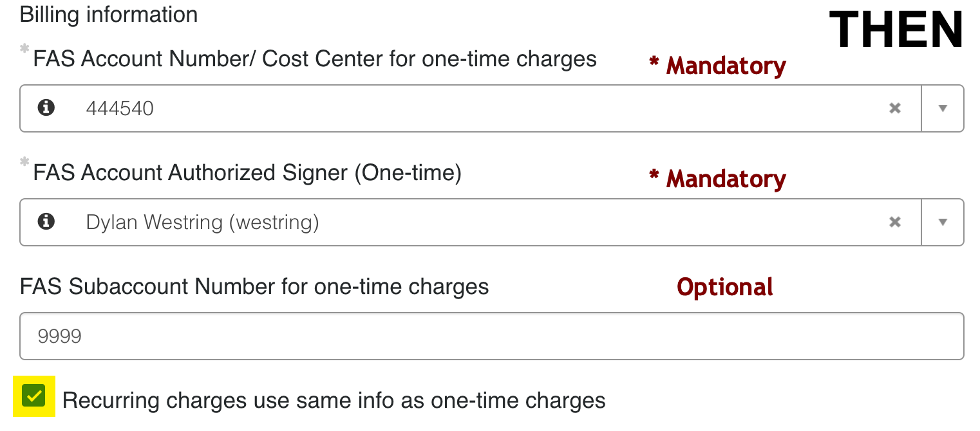
Task: Click FAS Account Authorized Signer (One-time) label
Action: (247, 173)
